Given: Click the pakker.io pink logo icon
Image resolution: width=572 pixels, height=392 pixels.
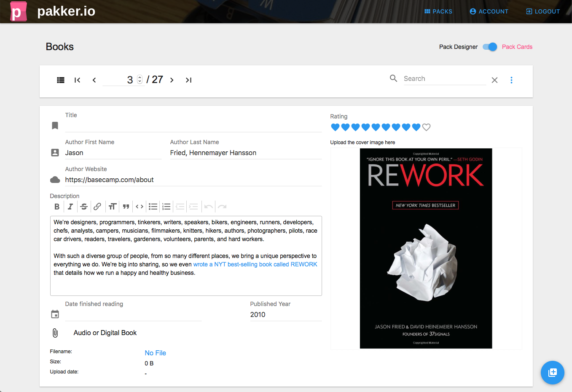Looking at the screenshot, I should click(18, 11).
